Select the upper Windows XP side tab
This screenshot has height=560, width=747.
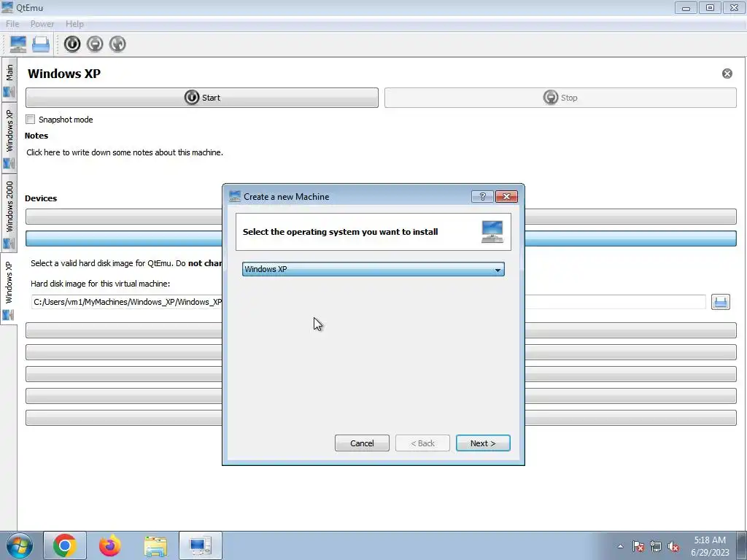click(x=9, y=138)
